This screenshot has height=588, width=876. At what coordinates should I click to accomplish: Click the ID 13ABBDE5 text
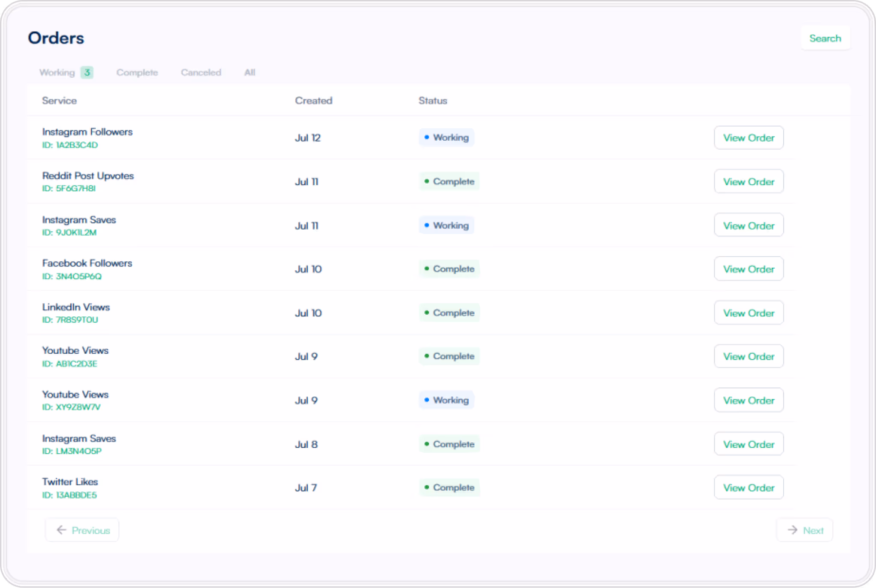click(x=69, y=495)
